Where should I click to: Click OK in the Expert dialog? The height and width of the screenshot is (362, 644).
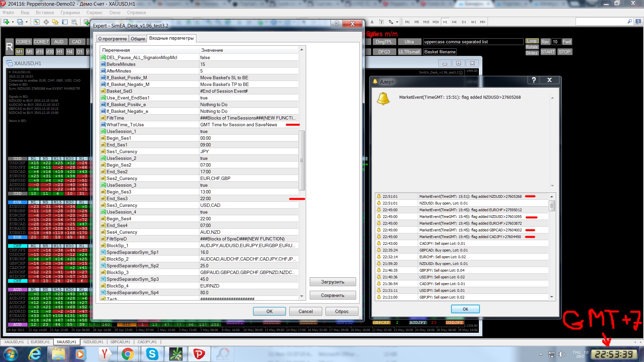tap(269, 311)
